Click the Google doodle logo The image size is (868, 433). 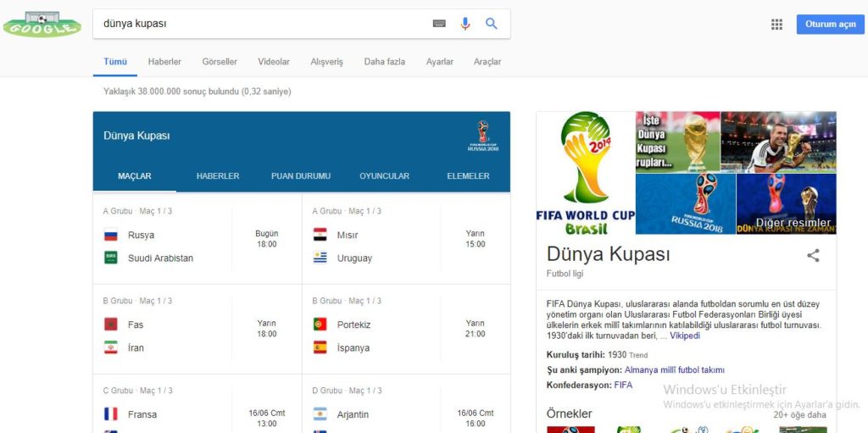(42, 25)
